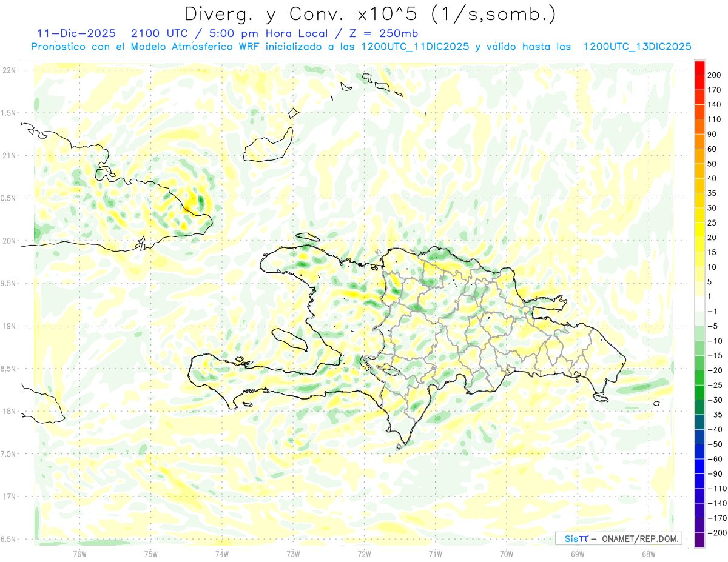Click the colorbar value '-50'
Image resolution: width=728 pixels, height=562 pixels.
pyautogui.click(x=715, y=444)
